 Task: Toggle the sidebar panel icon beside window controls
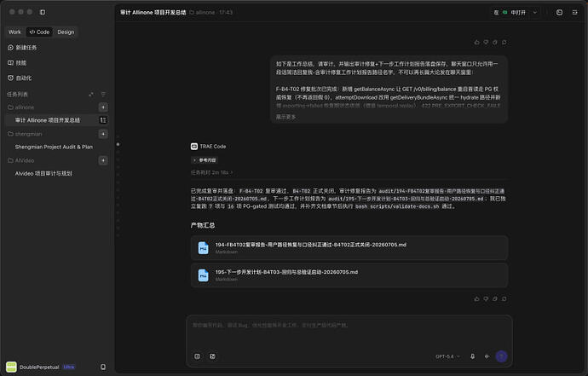pyautogui.click(x=43, y=12)
